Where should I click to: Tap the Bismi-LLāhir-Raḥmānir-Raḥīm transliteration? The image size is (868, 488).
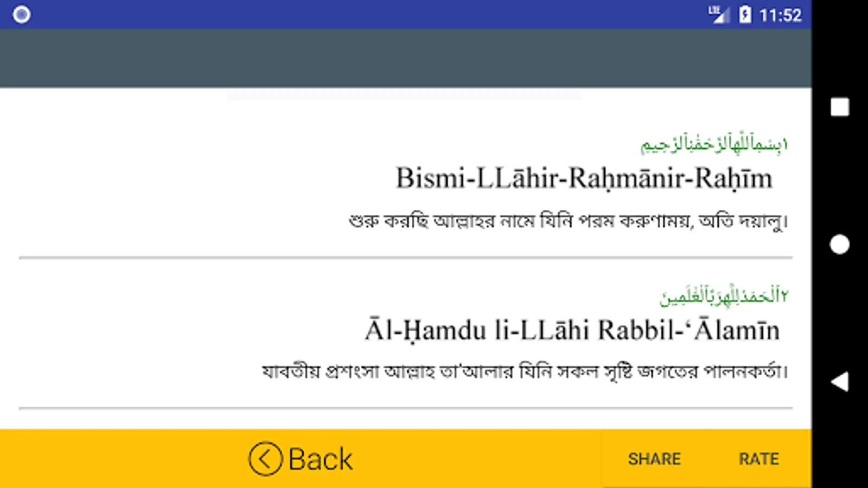(584, 178)
